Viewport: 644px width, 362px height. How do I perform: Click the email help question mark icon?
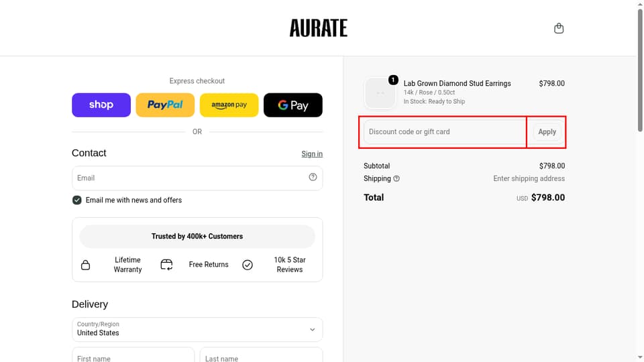[313, 177]
